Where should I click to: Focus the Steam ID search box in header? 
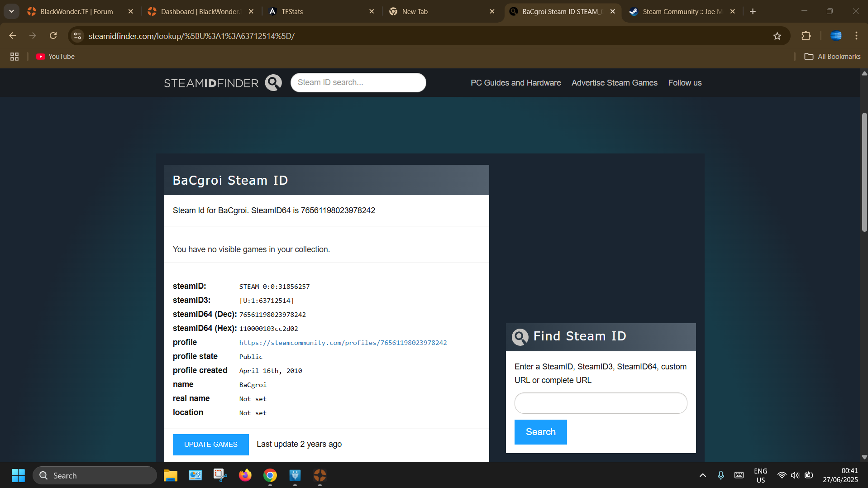(x=358, y=82)
